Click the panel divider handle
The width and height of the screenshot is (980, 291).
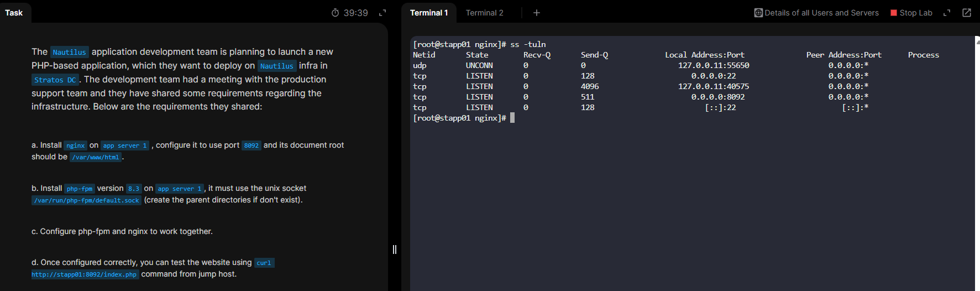395,250
